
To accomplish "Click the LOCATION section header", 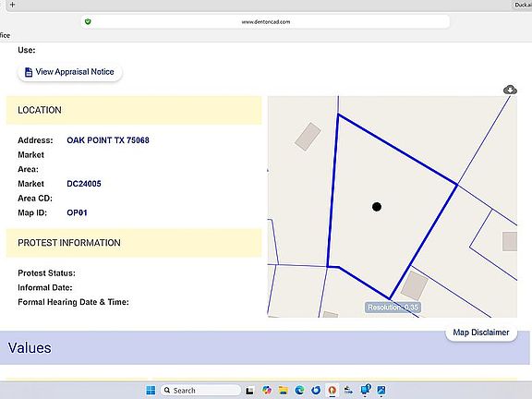I will tap(134, 110).
